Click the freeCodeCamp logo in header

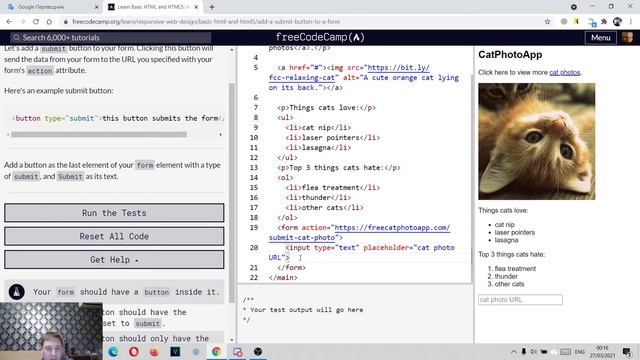(320, 37)
